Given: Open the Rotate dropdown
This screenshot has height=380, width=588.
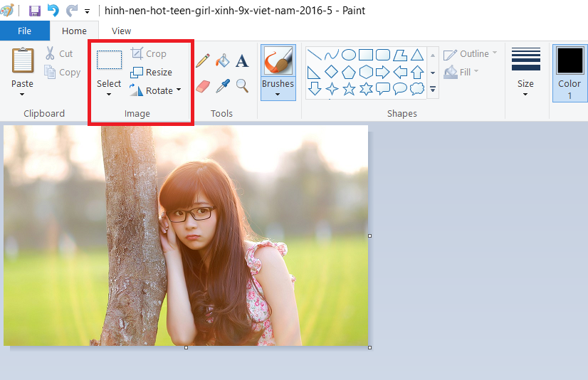Looking at the screenshot, I should (x=178, y=90).
